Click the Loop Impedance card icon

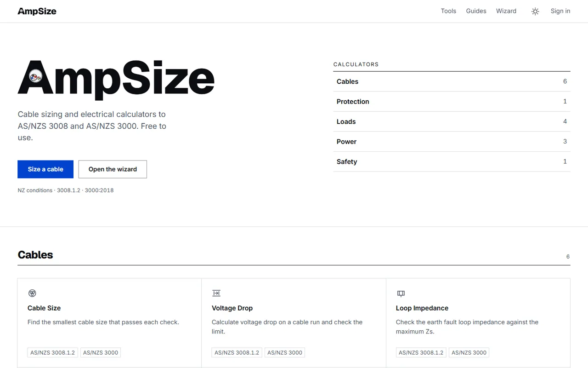[401, 293]
